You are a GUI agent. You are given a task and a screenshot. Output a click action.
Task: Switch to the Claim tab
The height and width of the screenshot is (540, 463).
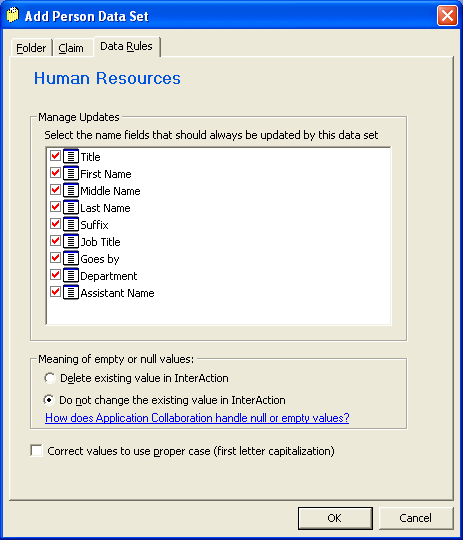tap(73, 48)
